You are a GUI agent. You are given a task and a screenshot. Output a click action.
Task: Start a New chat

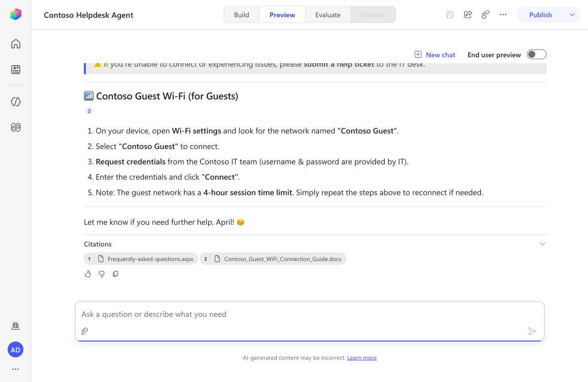pyautogui.click(x=435, y=55)
